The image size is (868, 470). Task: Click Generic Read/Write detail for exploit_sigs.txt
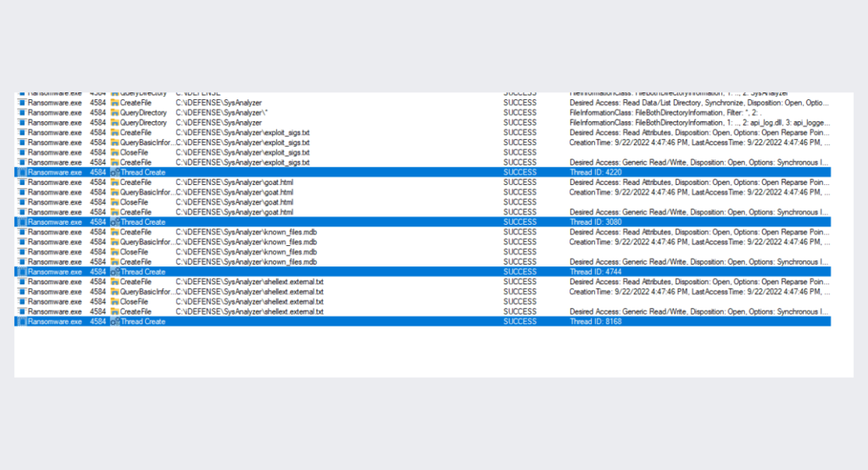click(699, 162)
